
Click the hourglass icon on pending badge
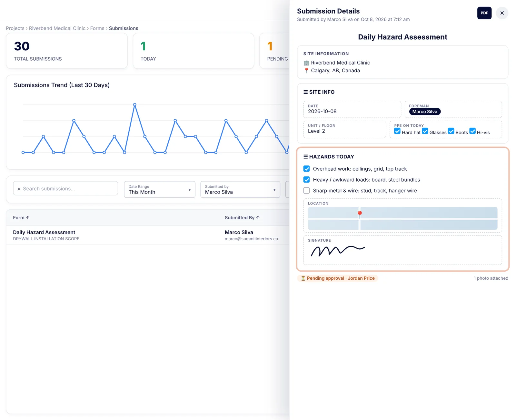click(303, 278)
